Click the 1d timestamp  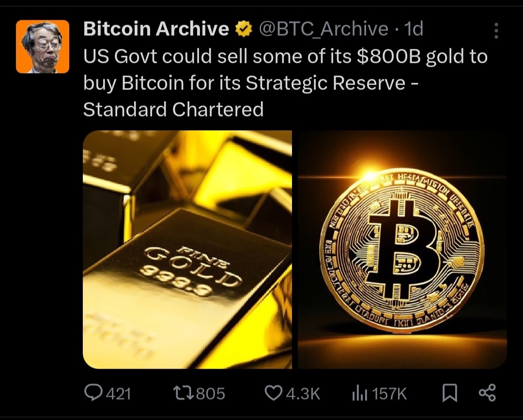click(x=413, y=29)
